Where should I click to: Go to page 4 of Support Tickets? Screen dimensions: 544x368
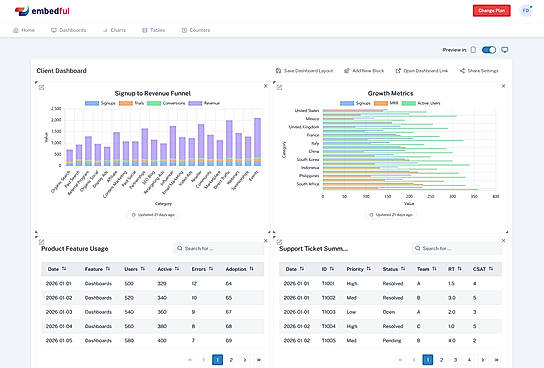pyautogui.click(x=469, y=360)
